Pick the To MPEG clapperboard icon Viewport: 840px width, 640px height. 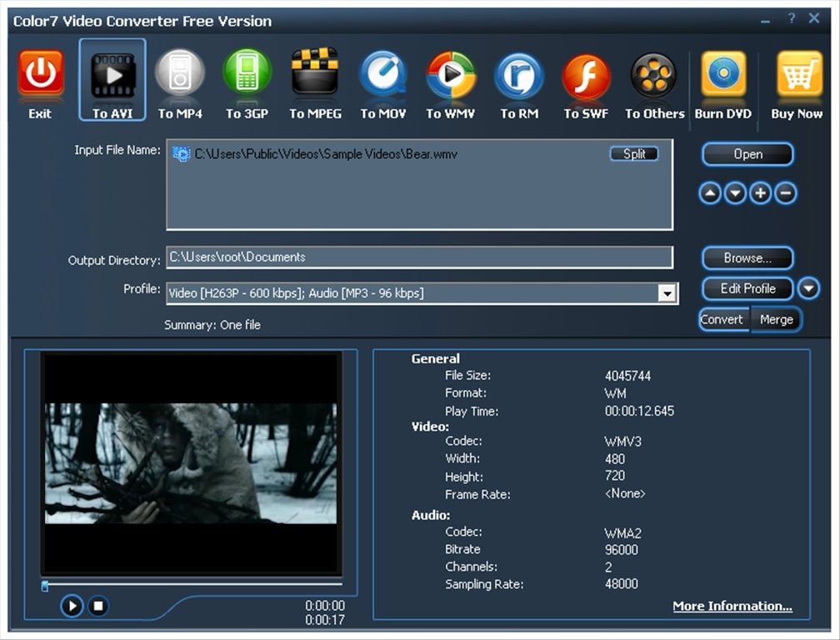[x=315, y=71]
